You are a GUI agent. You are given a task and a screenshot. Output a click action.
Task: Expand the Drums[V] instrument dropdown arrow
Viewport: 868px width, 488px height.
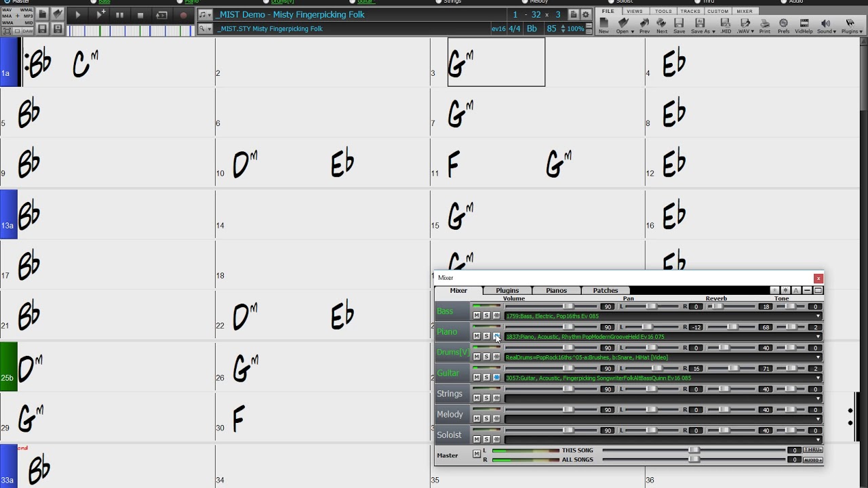[x=818, y=358]
